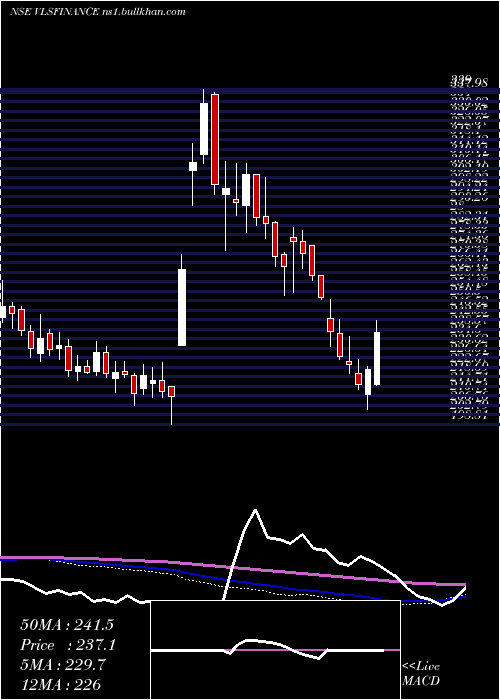Click the MACD inset chart box
The image size is (500, 700).
tap(275, 650)
